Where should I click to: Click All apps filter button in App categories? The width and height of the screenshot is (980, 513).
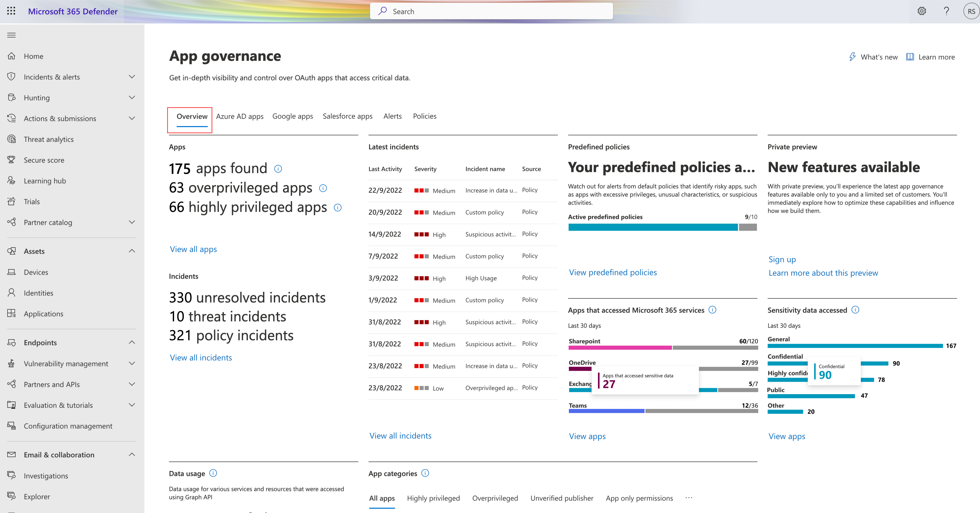click(381, 498)
